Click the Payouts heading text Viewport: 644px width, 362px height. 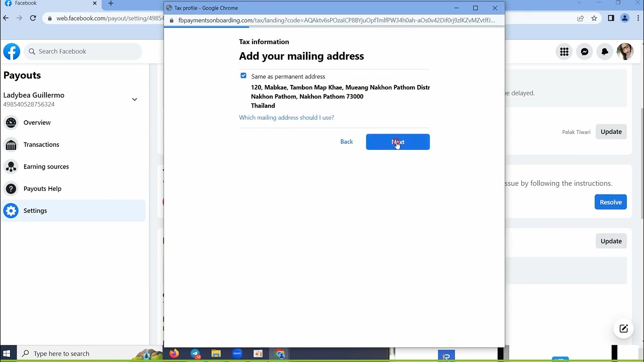[22, 75]
